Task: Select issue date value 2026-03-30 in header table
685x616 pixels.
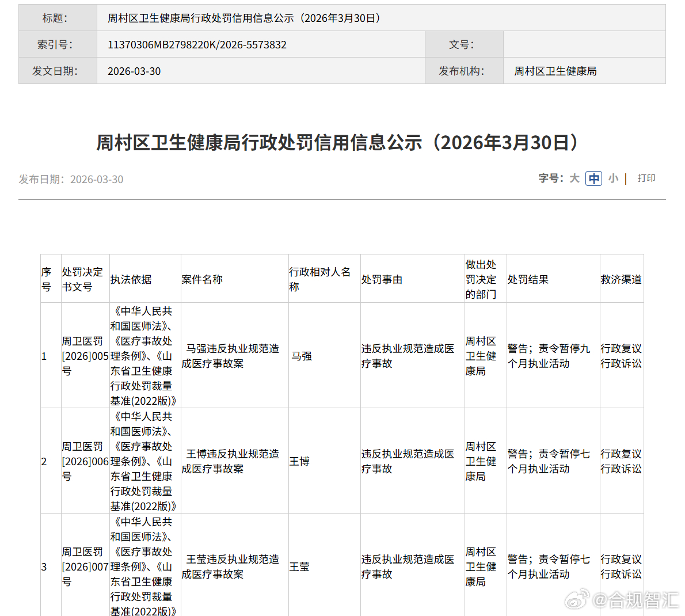Action: click(x=134, y=71)
